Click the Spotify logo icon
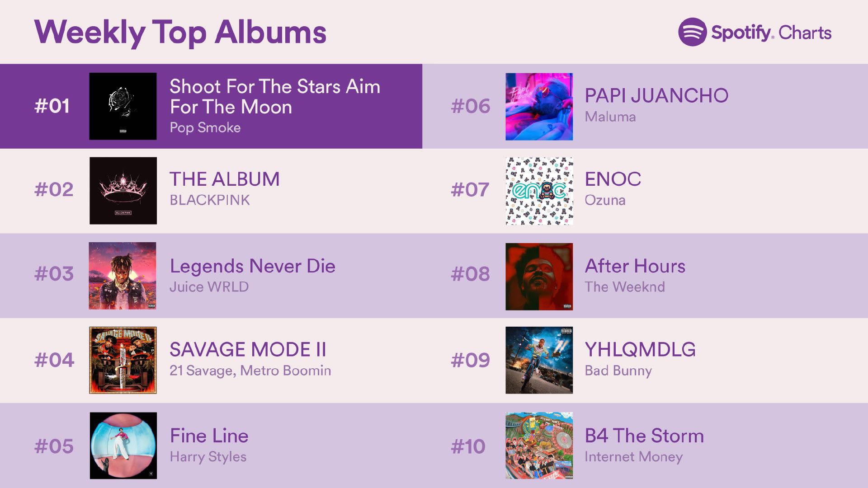 tap(692, 32)
